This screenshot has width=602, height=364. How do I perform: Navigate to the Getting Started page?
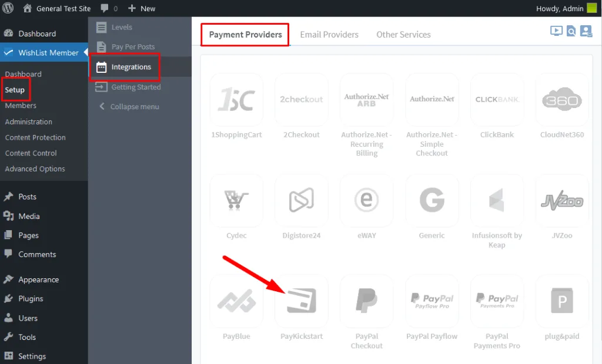tap(133, 87)
